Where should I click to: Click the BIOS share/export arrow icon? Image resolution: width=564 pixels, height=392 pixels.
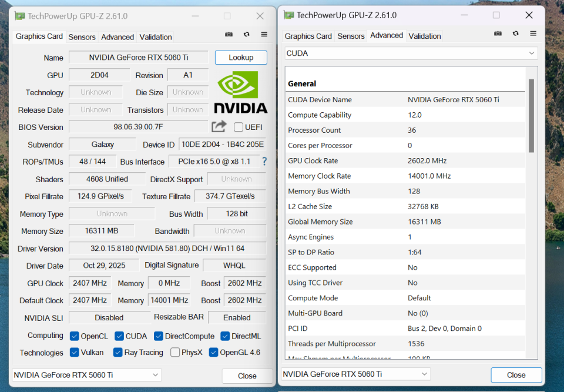pos(219,126)
